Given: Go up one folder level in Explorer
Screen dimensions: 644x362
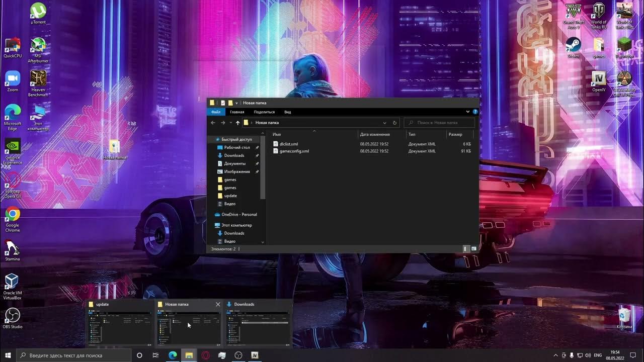Looking at the screenshot, I should (237, 123).
